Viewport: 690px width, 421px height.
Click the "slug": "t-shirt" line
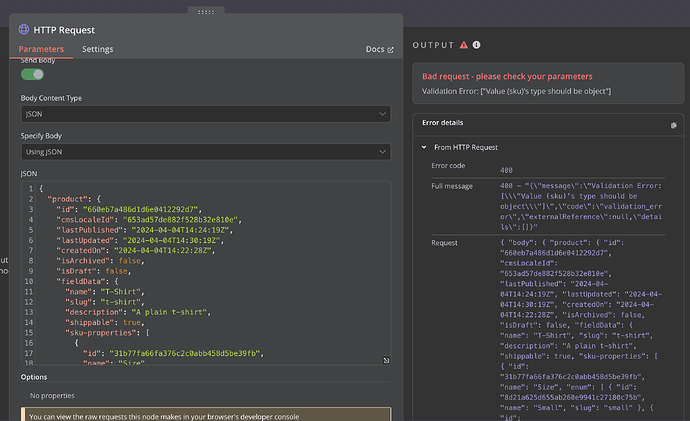[x=104, y=302]
